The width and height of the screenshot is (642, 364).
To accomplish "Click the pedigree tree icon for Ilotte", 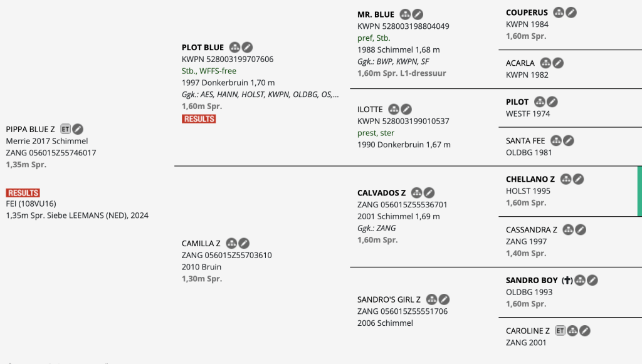I will 394,110.
